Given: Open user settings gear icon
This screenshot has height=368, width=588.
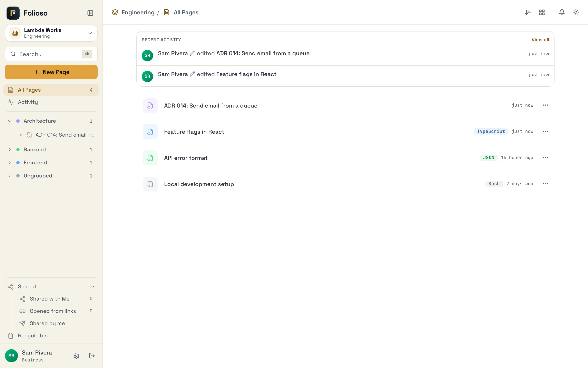Looking at the screenshot, I should (x=76, y=356).
